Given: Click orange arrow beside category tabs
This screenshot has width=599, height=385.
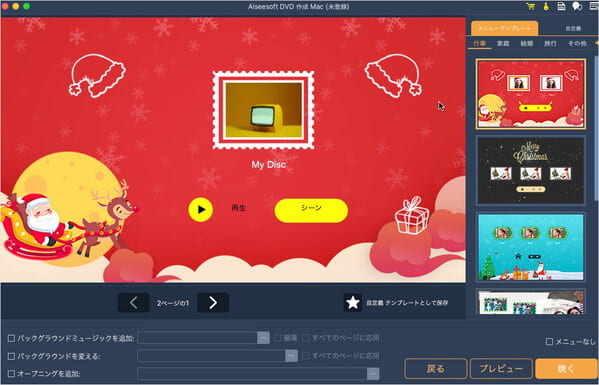Looking at the screenshot, I should (x=596, y=43).
